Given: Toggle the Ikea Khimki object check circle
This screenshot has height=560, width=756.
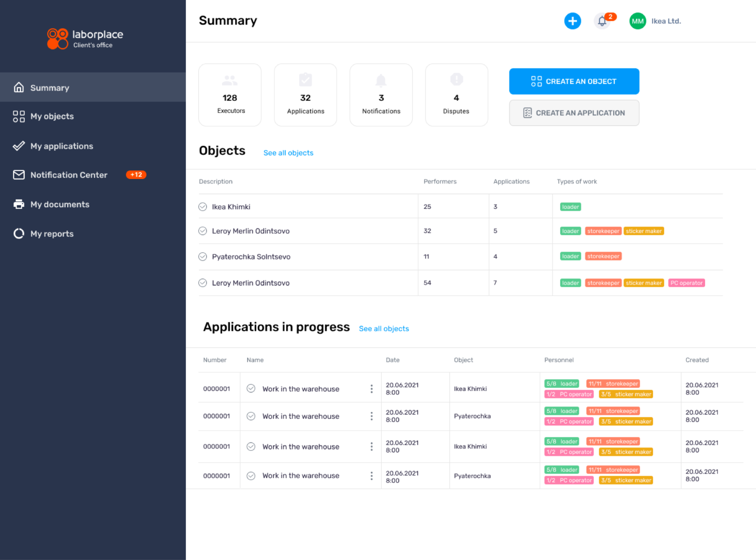Looking at the screenshot, I should coord(203,207).
